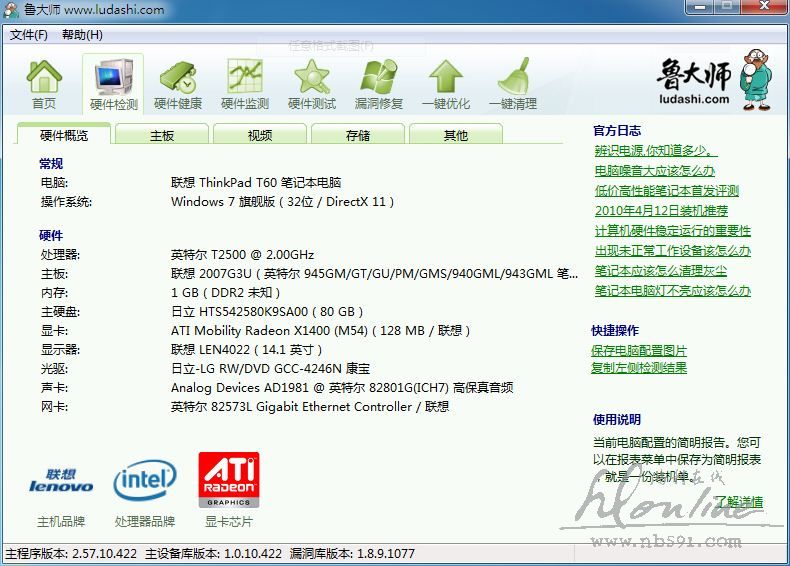790x566 pixels.
Task: Click the Intel processor brand logo
Action: [x=145, y=481]
